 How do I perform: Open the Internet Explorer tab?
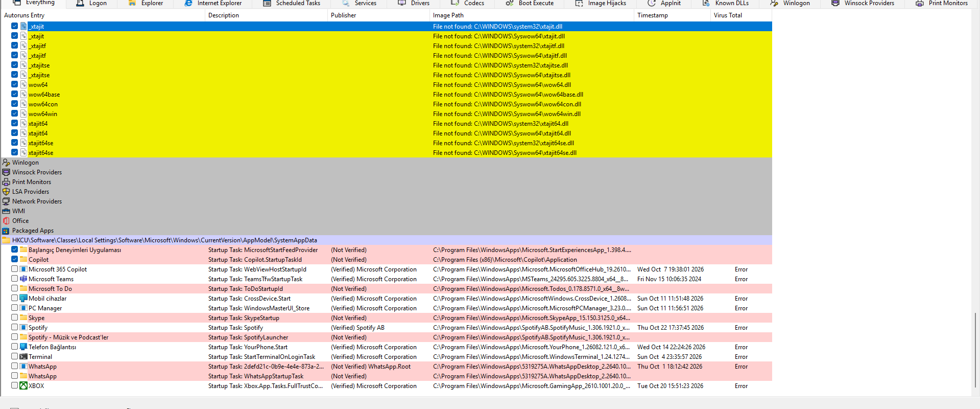coord(213,3)
